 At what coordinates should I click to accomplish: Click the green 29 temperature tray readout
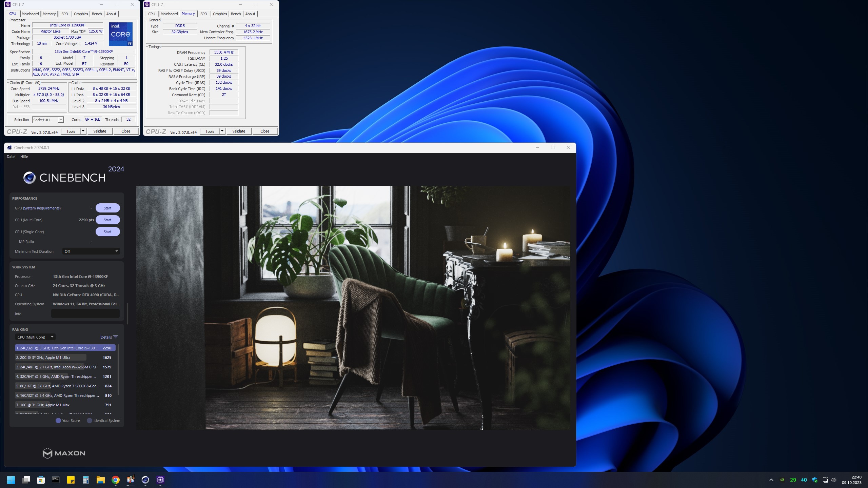pos(793,480)
